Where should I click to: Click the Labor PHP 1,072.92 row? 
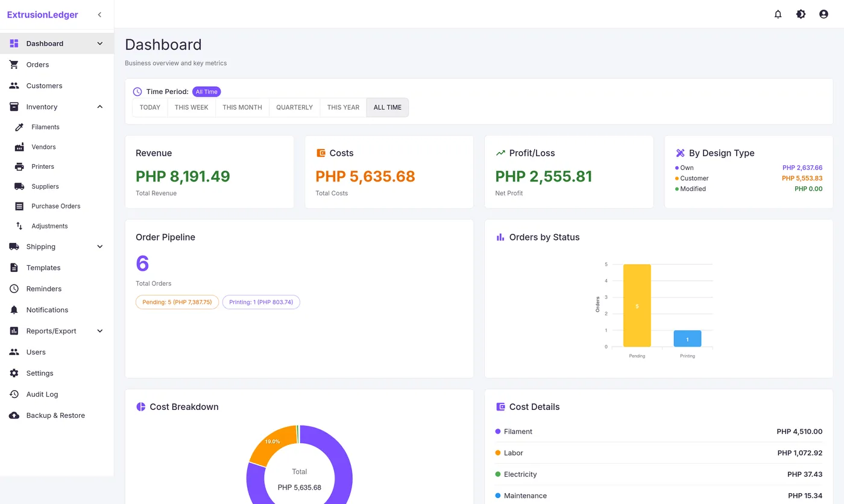(658, 453)
